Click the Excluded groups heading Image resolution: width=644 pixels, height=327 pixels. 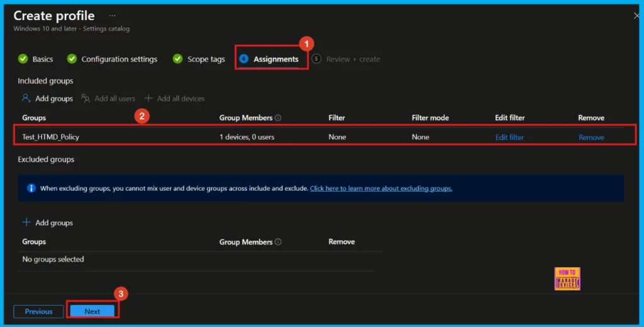[46, 159]
